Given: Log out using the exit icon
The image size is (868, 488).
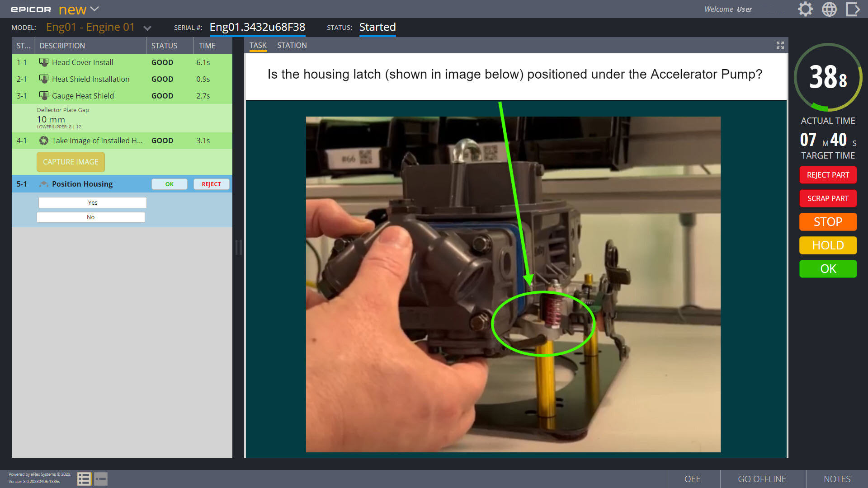Looking at the screenshot, I should (x=854, y=9).
